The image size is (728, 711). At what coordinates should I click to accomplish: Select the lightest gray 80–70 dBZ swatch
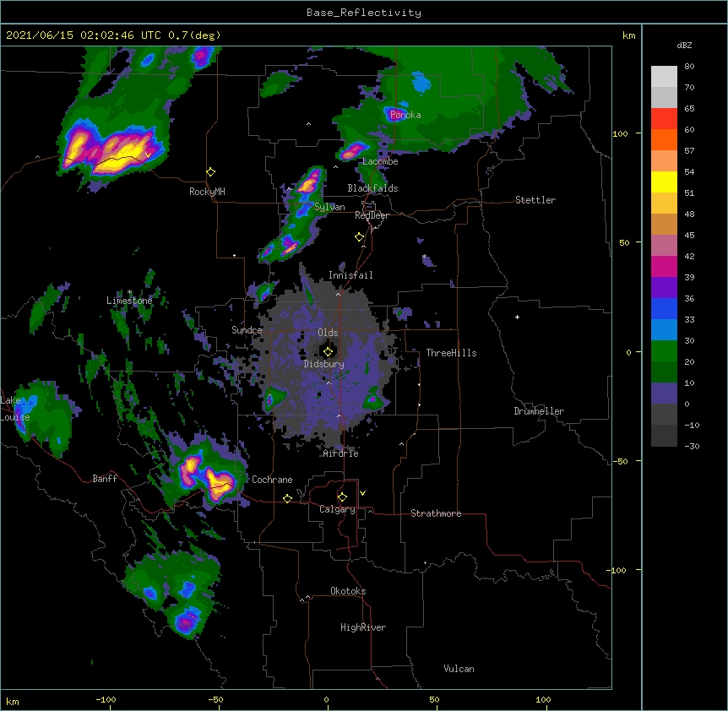(x=664, y=77)
